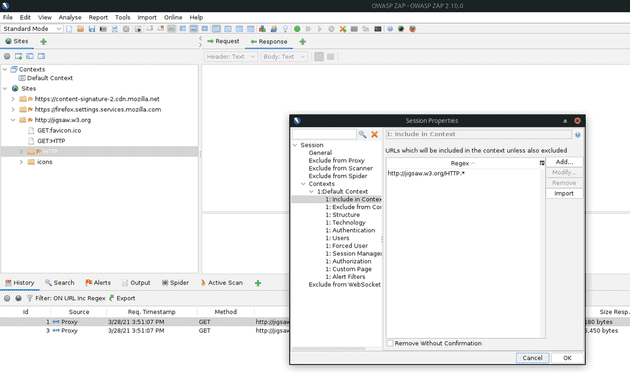This screenshot has height=379, width=630.
Task: Click the green circle break toggle icon
Action: pos(297,29)
